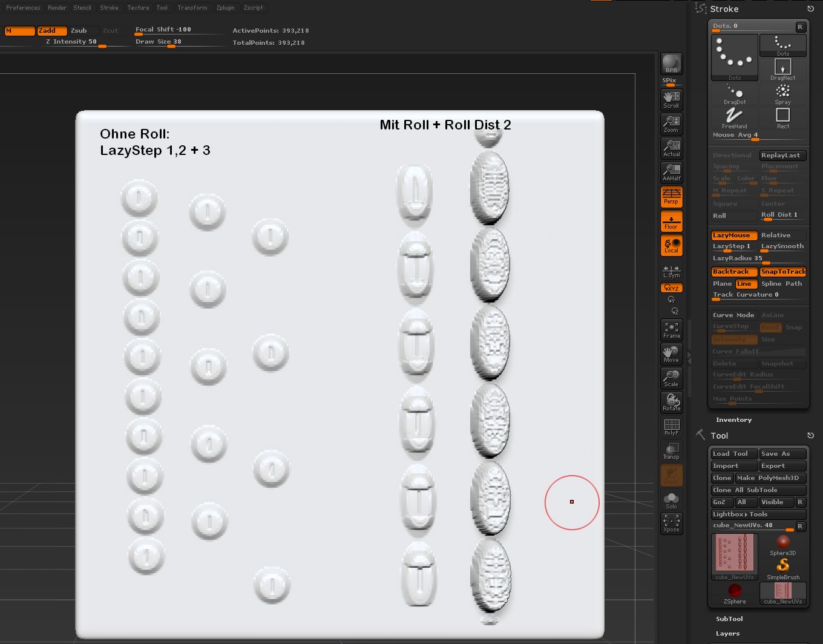Select the Sphere3D tool thumbnail
Image resolution: width=823 pixels, height=644 pixels.
782,544
